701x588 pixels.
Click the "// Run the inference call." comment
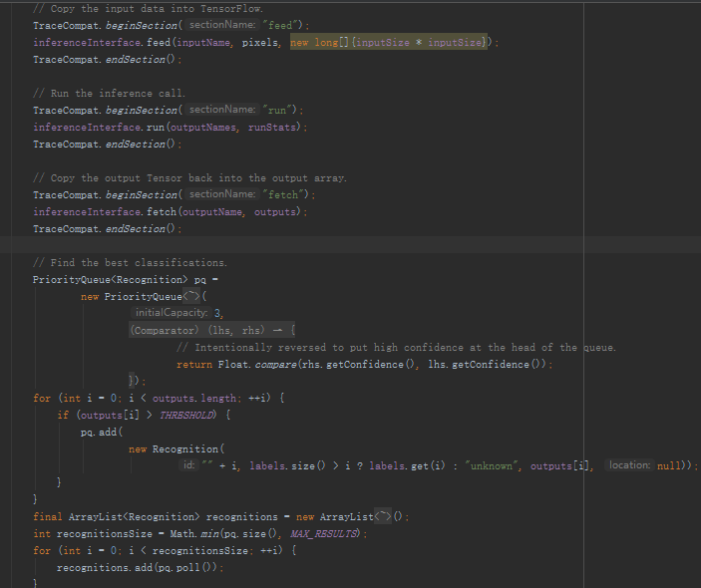coord(109,93)
